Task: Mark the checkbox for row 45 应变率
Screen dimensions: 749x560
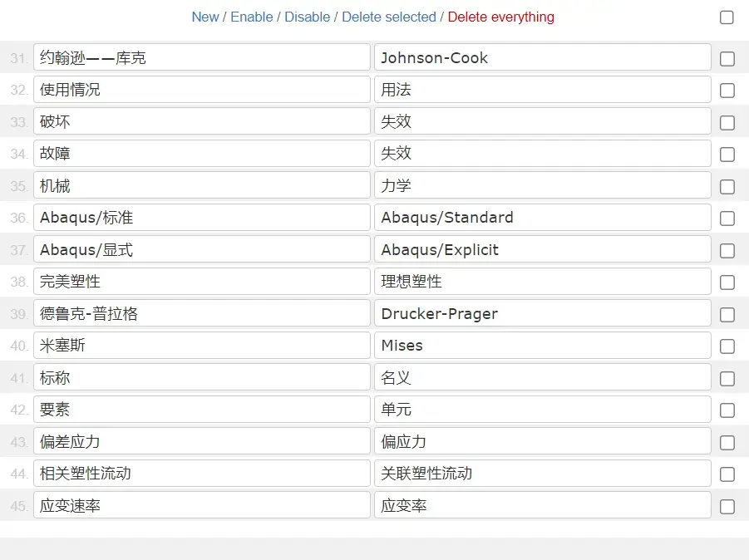Action: tap(727, 506)
